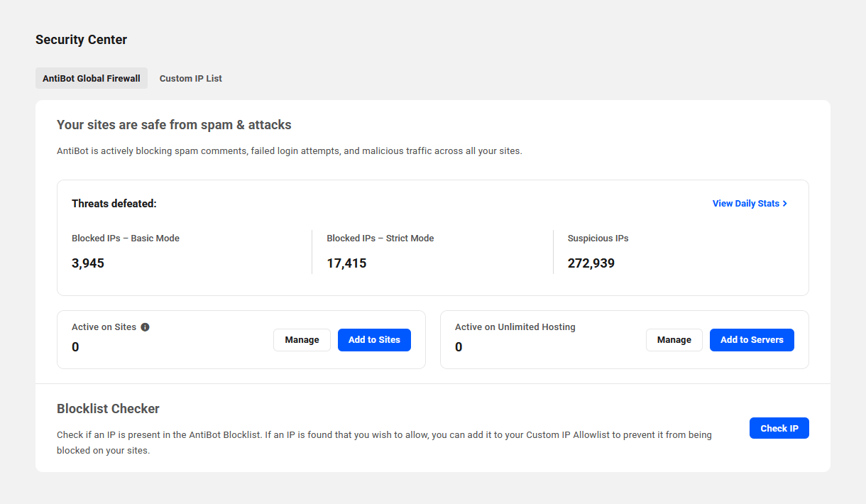Screen dimensions: 866x504
Task: Click the info icon beside Active on Sites
Action: (x=145, y=327)
